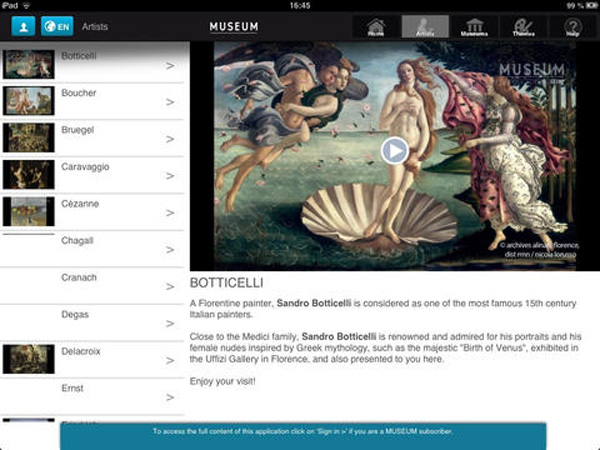Select Cézanne in the artist list

coord(92,212)
